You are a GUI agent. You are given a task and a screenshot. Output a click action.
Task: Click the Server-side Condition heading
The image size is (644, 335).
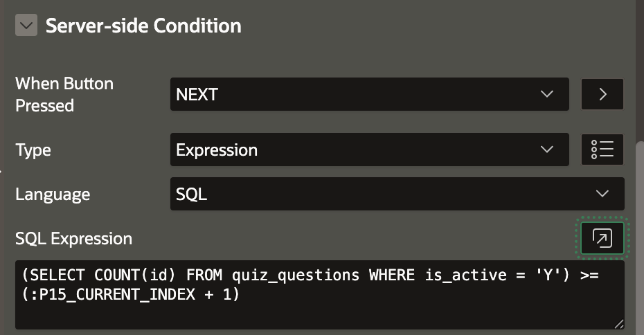(x=143, y=26)
